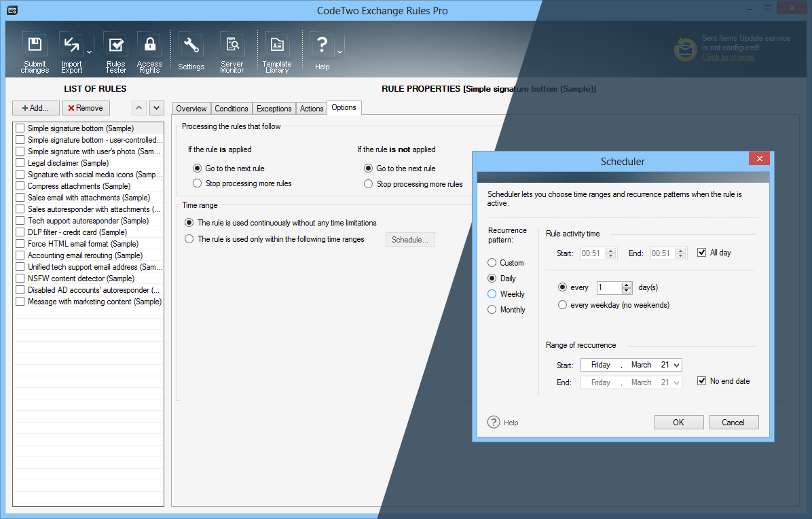Image resolution: width=812 pixels, height=519 pixels.
Task: Choose 'Go to the next rule' if not applied
Action: [368, 168]
